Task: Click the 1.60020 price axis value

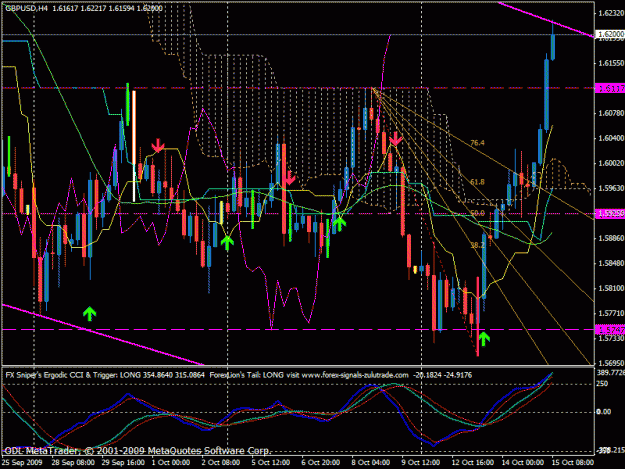Action: click(611, 163)
